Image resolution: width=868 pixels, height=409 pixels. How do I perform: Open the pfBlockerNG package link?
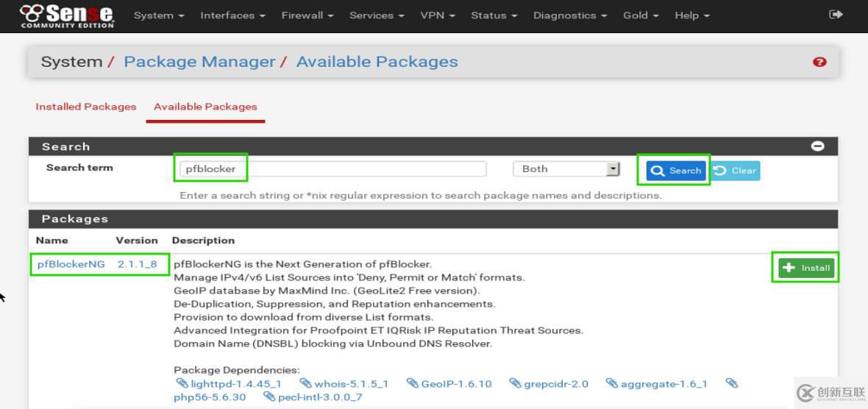point(71,264)
